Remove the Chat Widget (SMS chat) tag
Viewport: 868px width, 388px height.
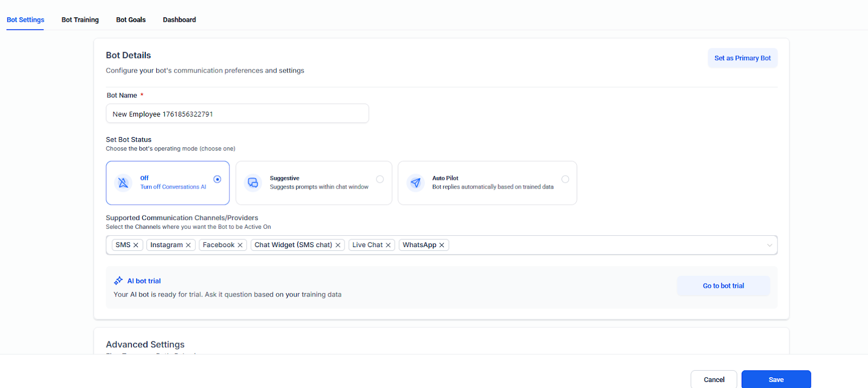click(x=338, y=245)
